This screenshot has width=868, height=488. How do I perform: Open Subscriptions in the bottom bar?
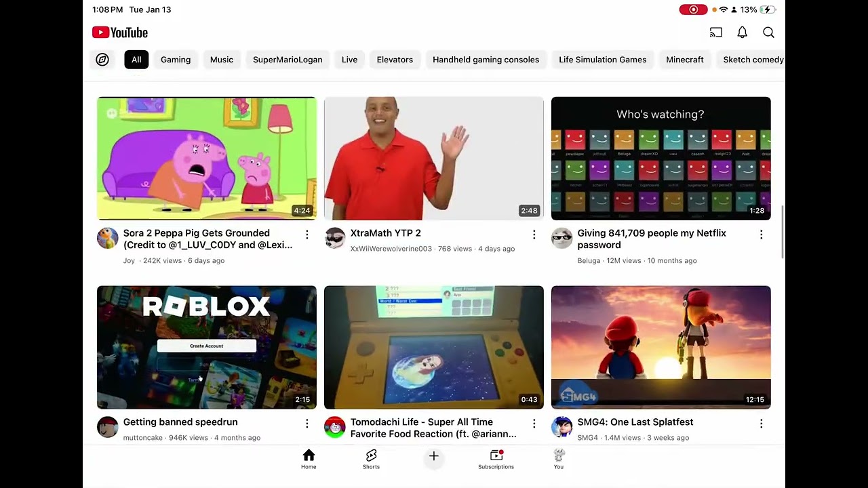pyautogui.click(x=496, y=459)
